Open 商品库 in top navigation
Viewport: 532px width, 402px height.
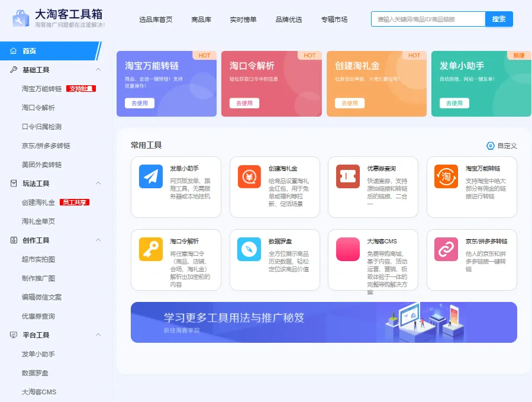(201, 20)
